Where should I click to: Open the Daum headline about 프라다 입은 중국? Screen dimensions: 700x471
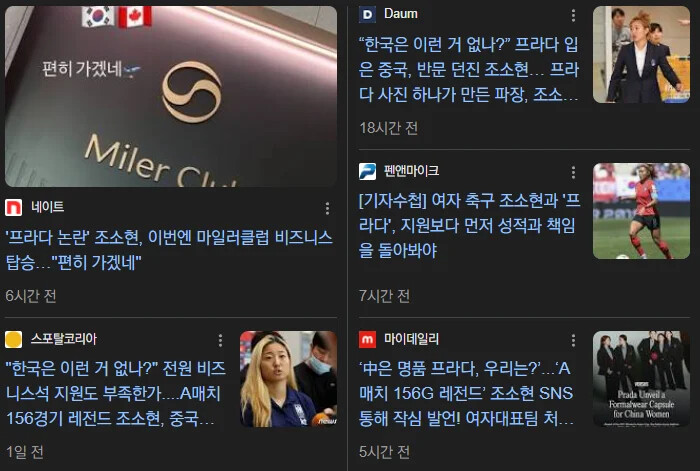(x=469, y=69)
